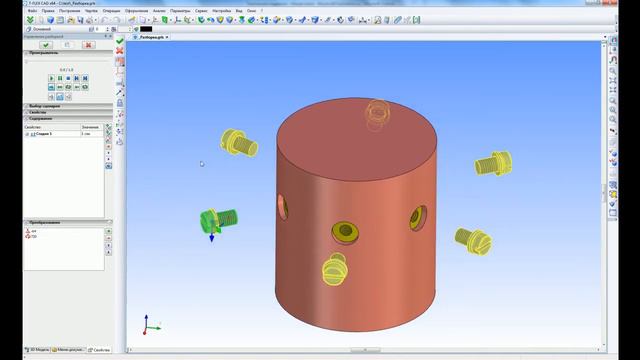Expand the Стадия 1 tree row
The height and width of the screenshot is (360, 640).
pos(27,134)
